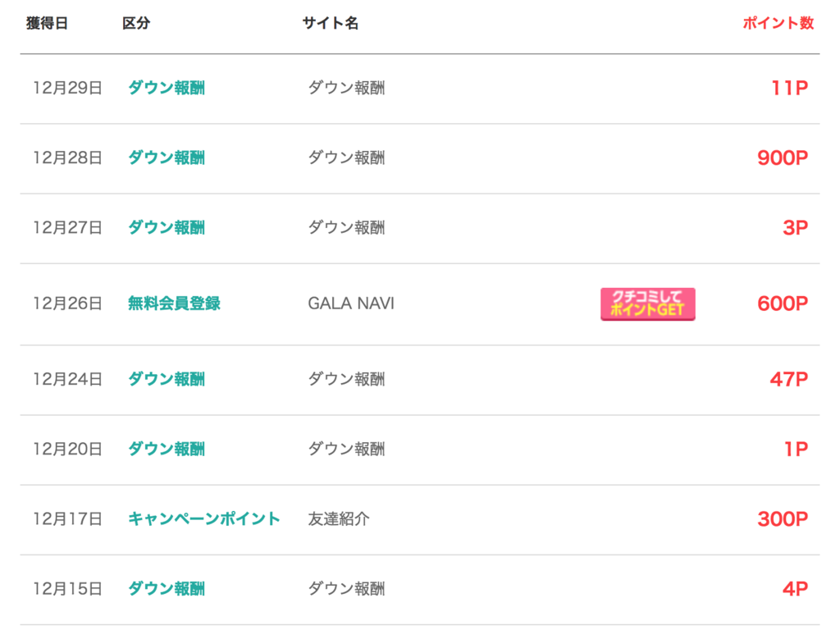840x630 pixels.
Task: Click the GALA NAVI site name
Action: click(x=351, y=304)
